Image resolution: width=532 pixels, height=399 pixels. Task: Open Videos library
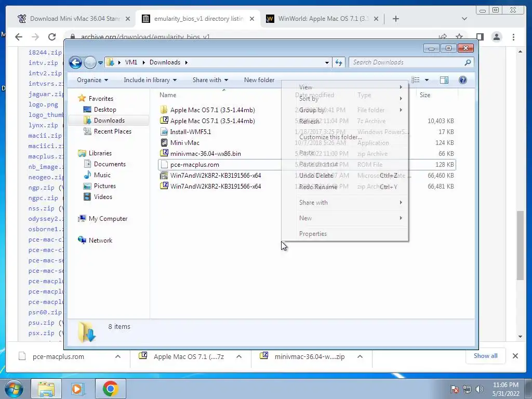[x=103, y=197]
